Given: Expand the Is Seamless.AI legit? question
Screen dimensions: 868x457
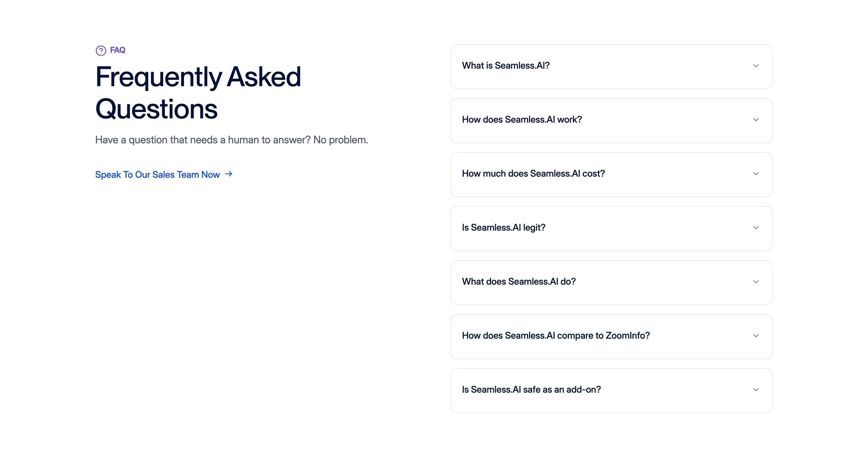Looking at the screenshot, I should 611,228.
